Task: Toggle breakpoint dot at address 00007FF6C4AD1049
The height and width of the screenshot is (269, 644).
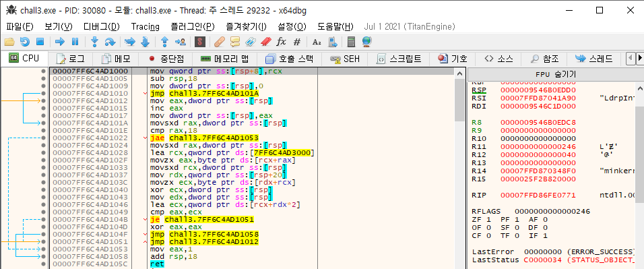Action: click(x=43, y=212)
